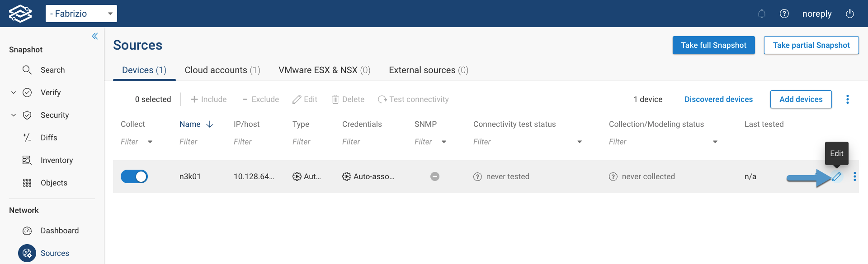
Task: Open Diffs in the sidebar
Action: pyautogui.click(x=49, y=138)
